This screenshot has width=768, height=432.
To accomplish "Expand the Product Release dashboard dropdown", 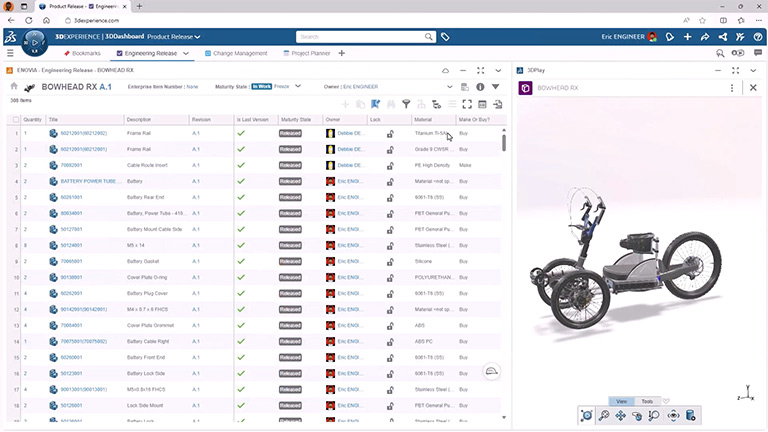I will tap(197, 37).
